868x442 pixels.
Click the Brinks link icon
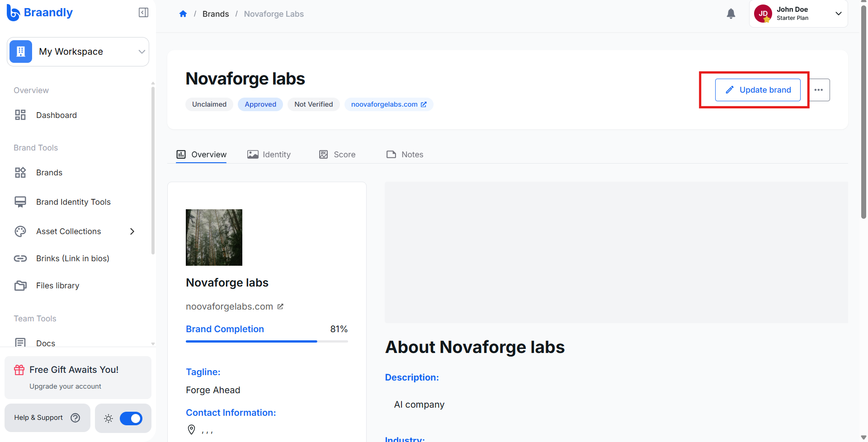[20, 259]
